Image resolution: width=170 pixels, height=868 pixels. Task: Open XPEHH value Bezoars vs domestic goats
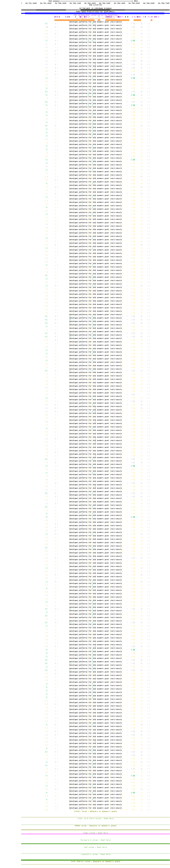click(x=95, y=826)
